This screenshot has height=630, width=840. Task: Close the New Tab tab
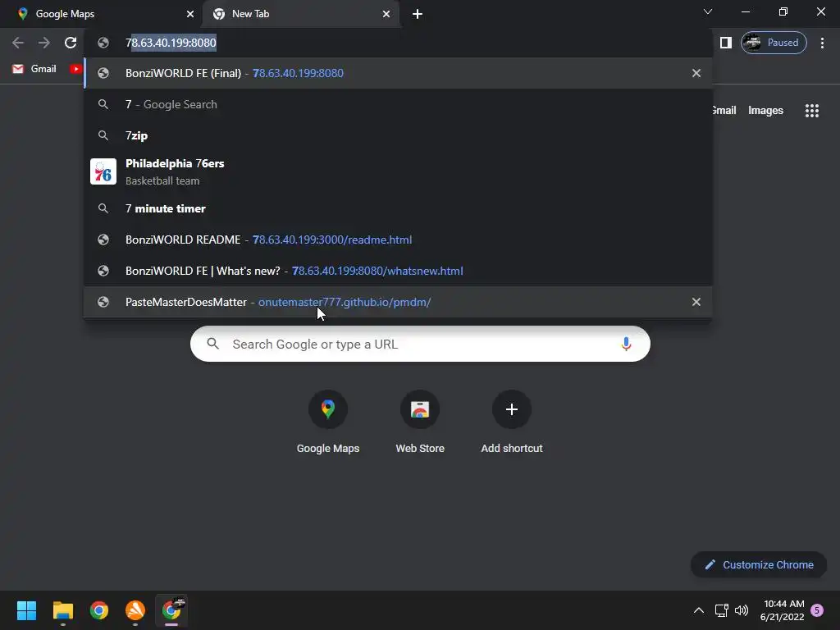pyautogui.click(x=386, y=14)
